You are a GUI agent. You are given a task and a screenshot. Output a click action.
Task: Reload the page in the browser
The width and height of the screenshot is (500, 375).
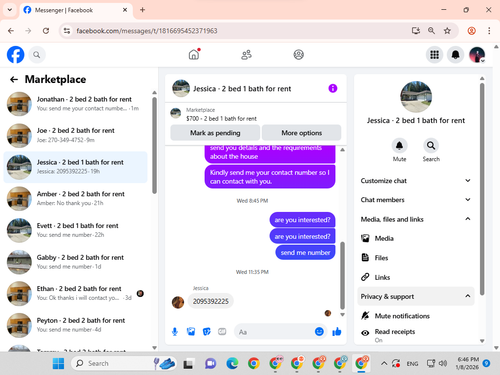tap(46, 31)
